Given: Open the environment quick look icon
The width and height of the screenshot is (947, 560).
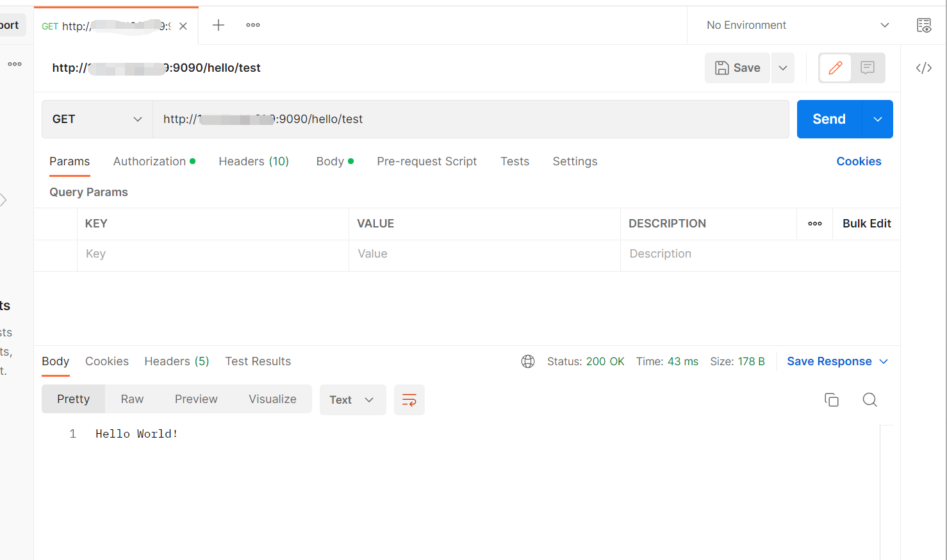Looking at the screenshot, I should point(924,25).
